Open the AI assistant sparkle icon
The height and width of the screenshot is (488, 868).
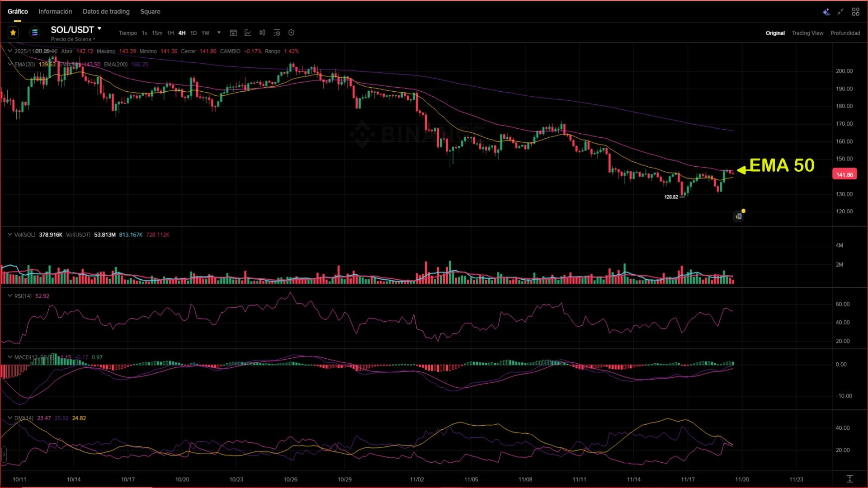(826, 12)
